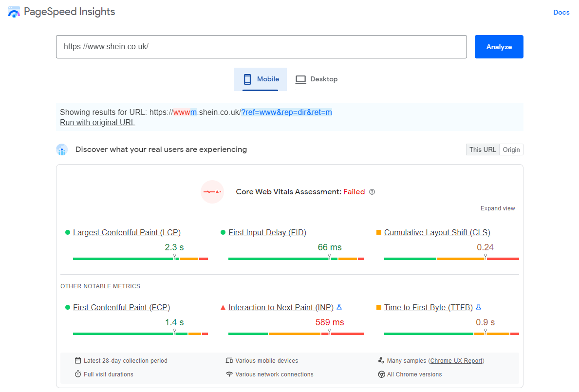Screen dimensions: 579x392
Task: Click the experimental flask icon next to TTFB
Action: [479, 307]
